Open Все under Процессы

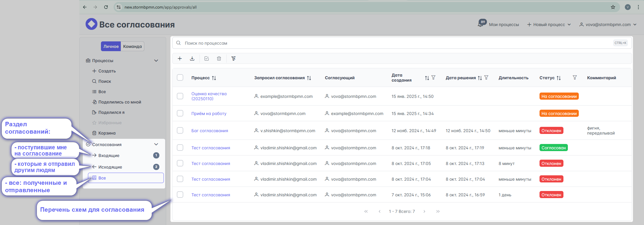(99, 92)
